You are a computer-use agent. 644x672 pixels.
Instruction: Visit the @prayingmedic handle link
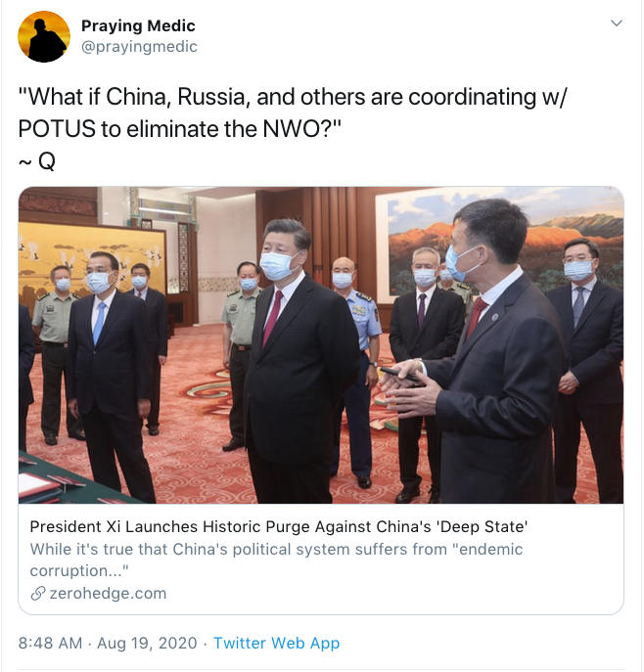click(139, 46)
